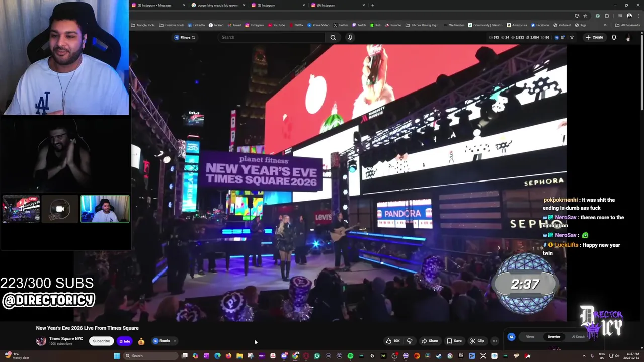The image size is (644, 362).
Task: Open the YouTube account avatar top right
Action: [x=628, y=38]
